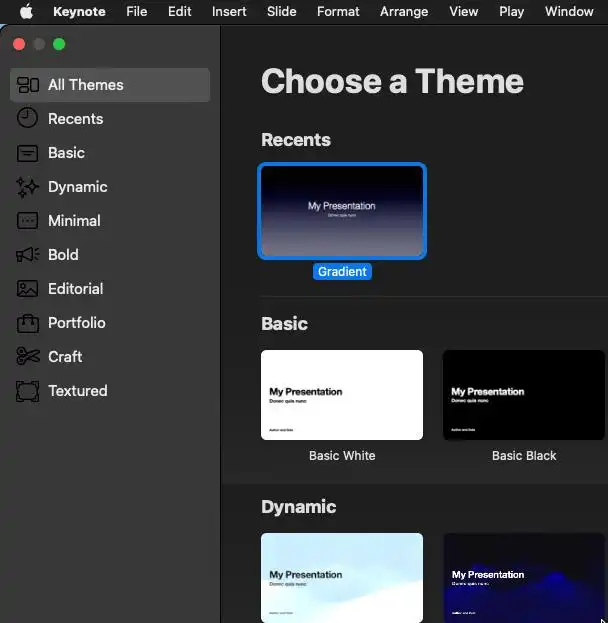
Task: Open the Minimal category label
Action: coord(74,221)
